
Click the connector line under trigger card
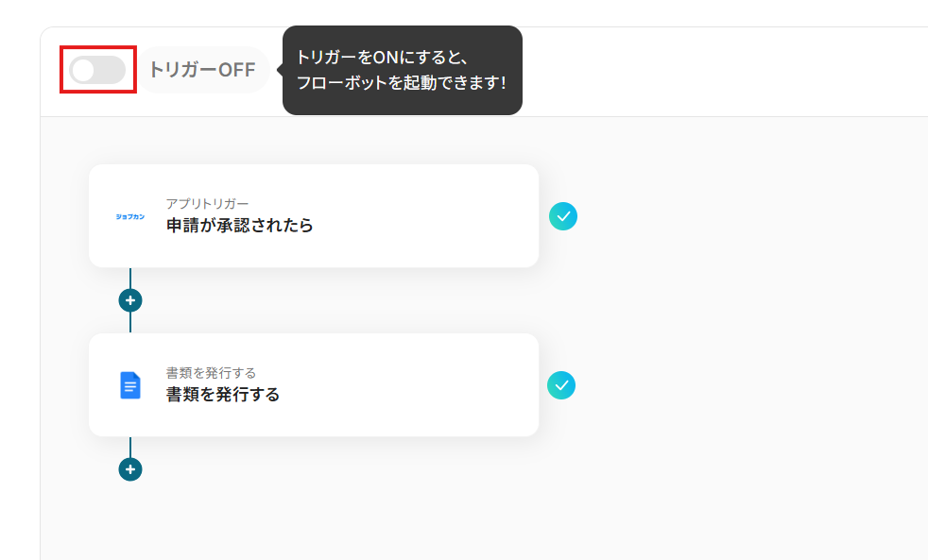pos(130,278)
